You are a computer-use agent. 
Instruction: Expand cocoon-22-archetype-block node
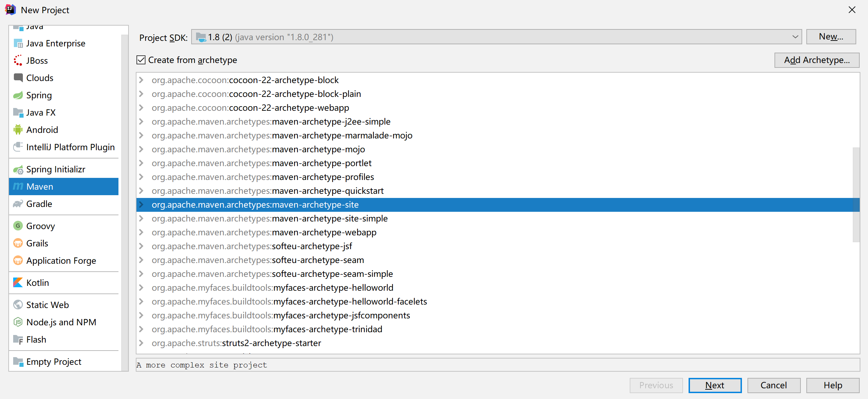[x=141, y=80]
